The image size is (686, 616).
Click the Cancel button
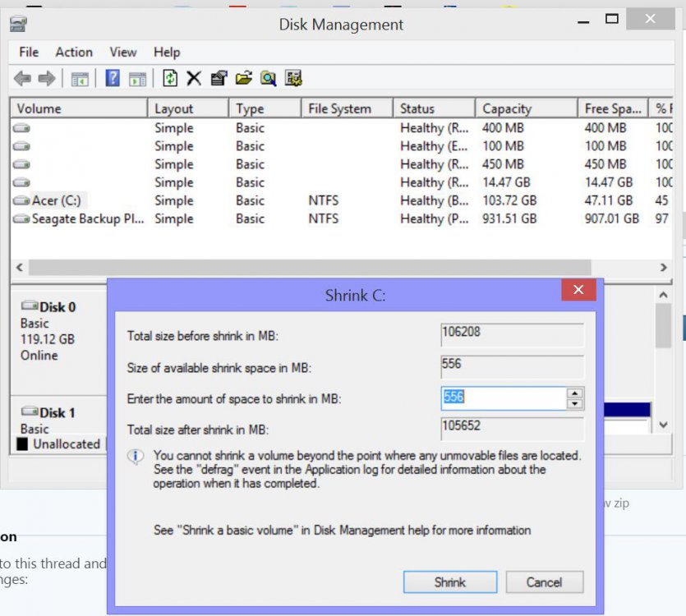[545, 582]
